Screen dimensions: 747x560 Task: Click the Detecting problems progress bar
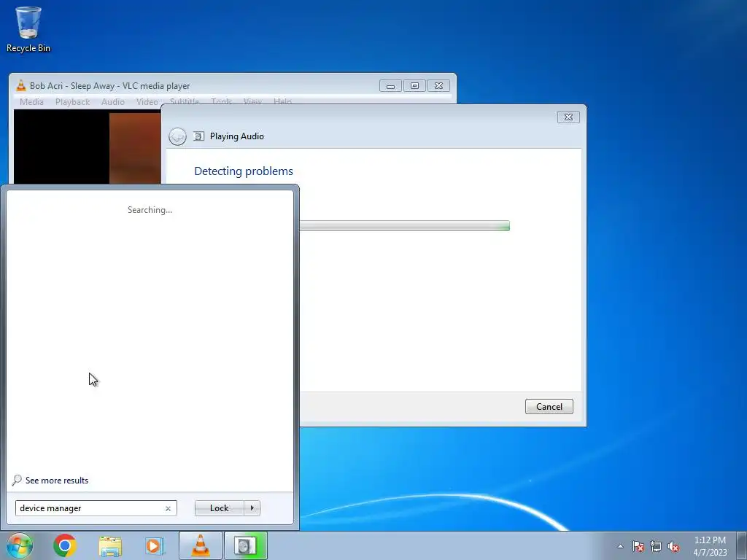point(404,226)
